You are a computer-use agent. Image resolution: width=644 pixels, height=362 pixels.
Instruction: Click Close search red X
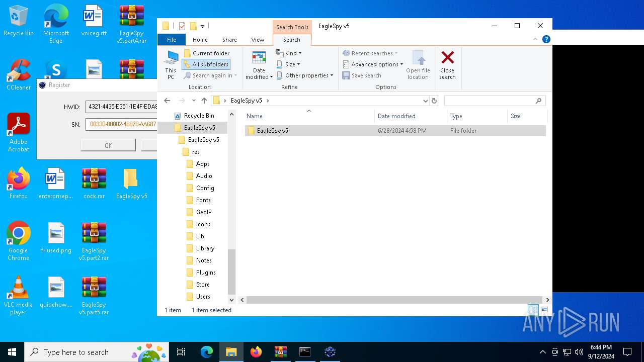coord(447,65)
